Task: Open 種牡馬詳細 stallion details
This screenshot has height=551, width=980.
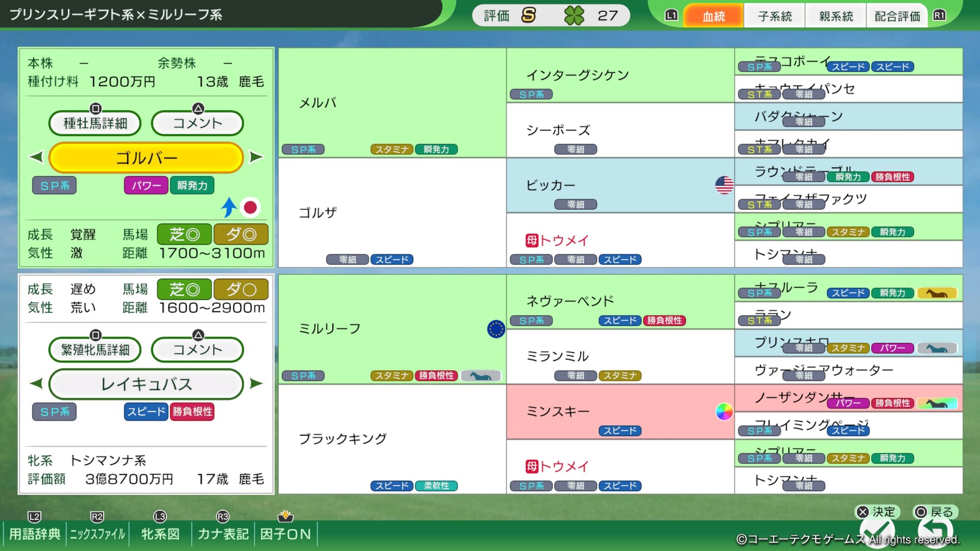Action: pos(95,123)
